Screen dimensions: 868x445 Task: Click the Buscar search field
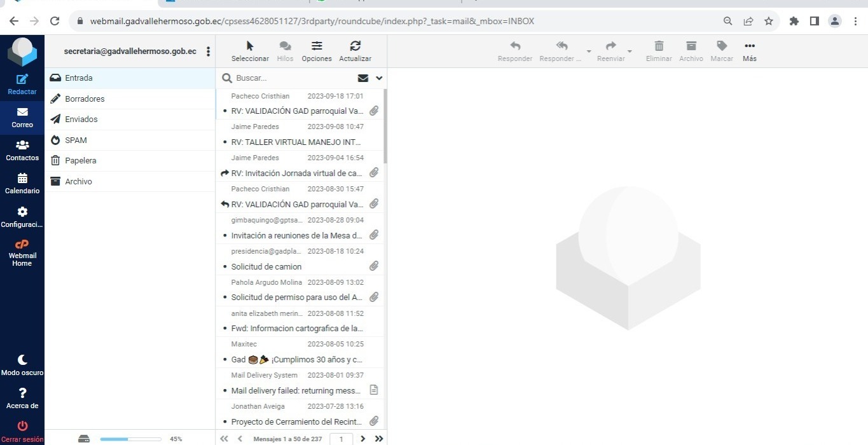click(293, 78)
